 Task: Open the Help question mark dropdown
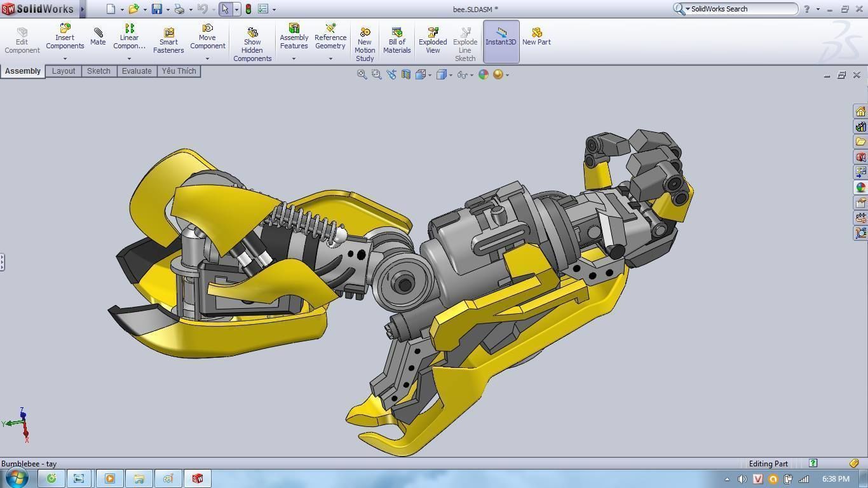818,9
